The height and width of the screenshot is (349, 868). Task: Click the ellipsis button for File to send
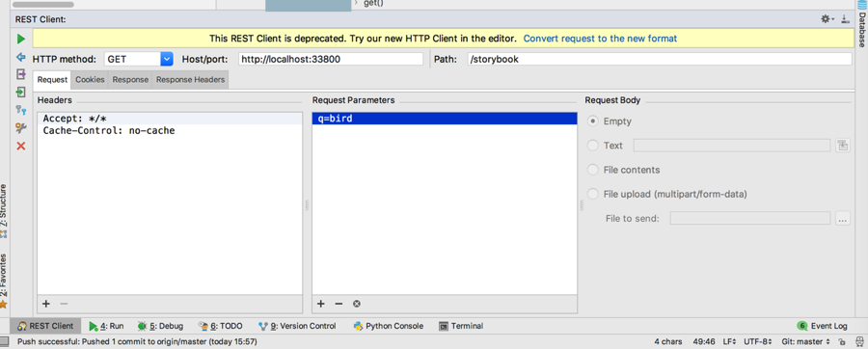(x=843, y=219)
